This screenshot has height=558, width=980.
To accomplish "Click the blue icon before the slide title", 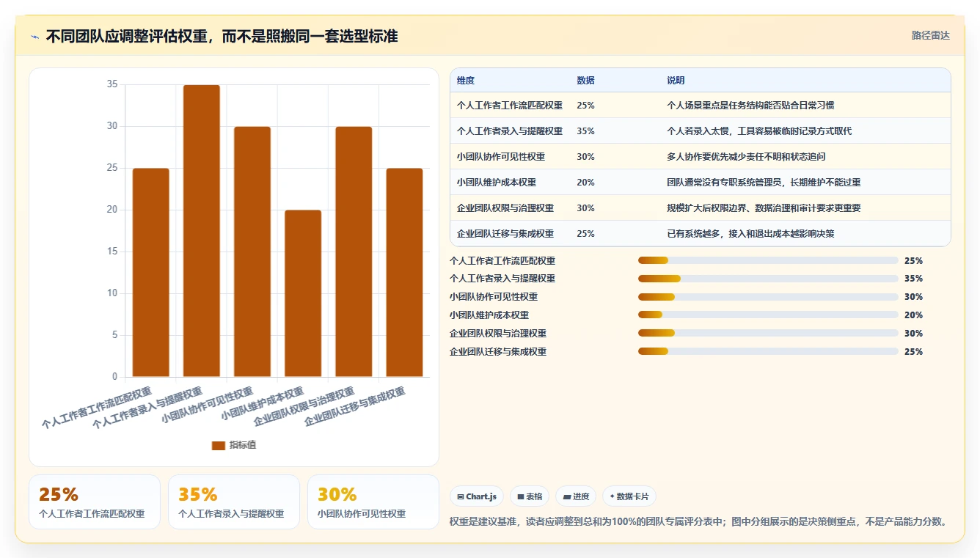I will point(34,37).
